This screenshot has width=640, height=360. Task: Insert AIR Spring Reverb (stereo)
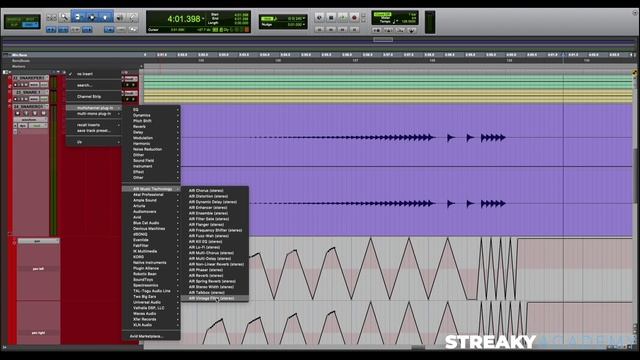[x=215, y=281]
